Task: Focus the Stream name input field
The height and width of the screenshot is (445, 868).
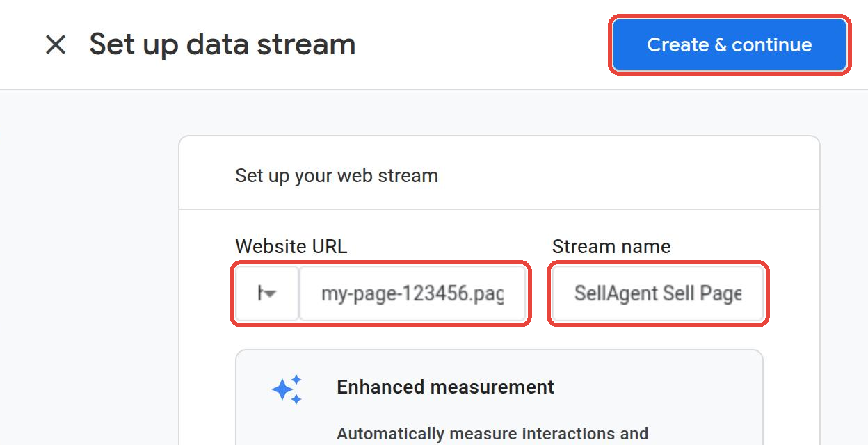Action: pyautogui.click(x=658, y=293)
